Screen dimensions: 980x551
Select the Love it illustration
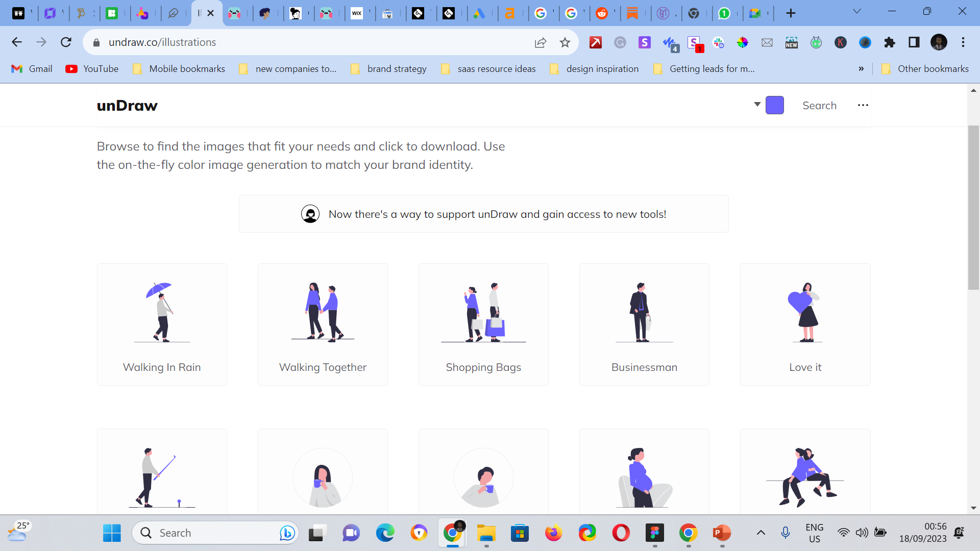point(805,324)
